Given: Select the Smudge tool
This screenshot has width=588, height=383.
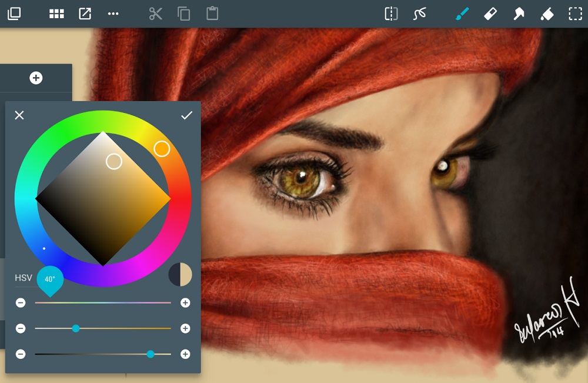Looking at the screenshot, I should (519, 14).
